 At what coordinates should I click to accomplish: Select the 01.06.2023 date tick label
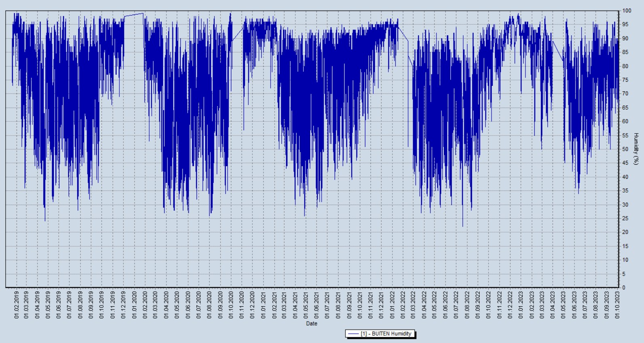574,305
